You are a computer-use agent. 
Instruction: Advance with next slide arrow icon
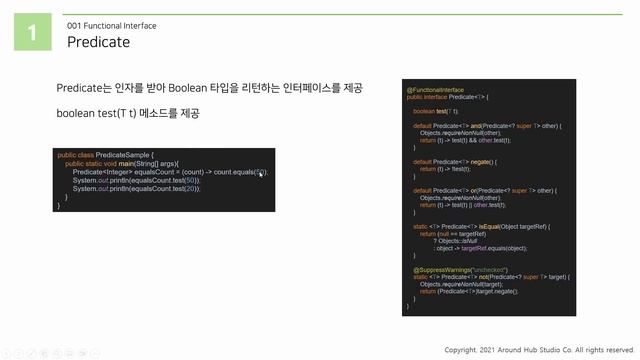pos(19,353)
